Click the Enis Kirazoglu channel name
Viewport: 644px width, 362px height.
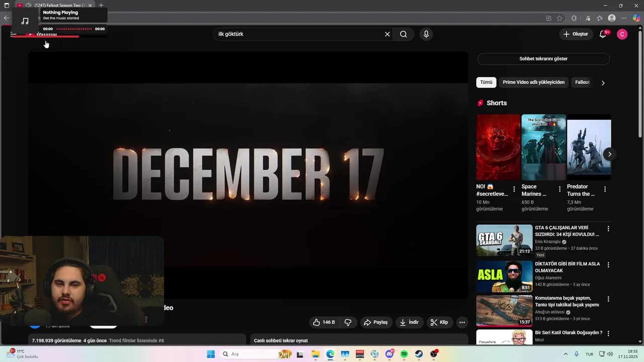pos(547,242)
